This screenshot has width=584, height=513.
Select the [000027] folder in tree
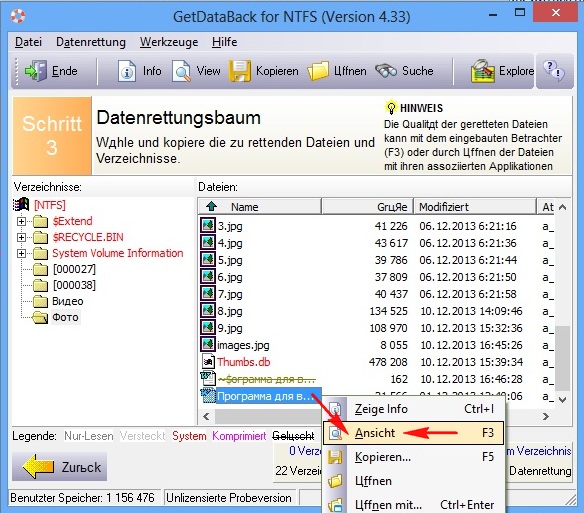click(x=74, y=269)
